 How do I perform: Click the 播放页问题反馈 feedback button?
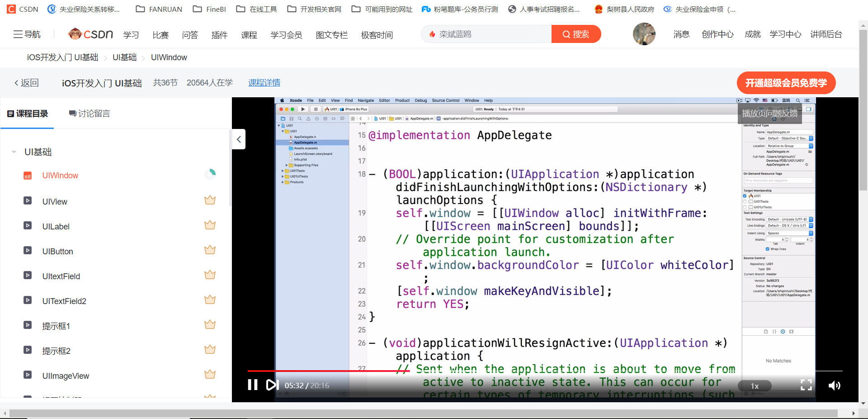770,114
